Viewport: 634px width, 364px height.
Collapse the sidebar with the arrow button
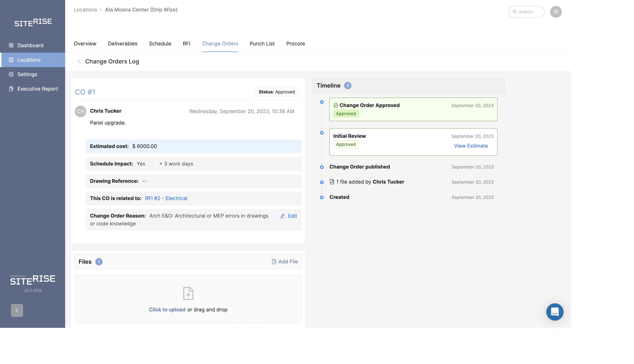tap(17, 310)
